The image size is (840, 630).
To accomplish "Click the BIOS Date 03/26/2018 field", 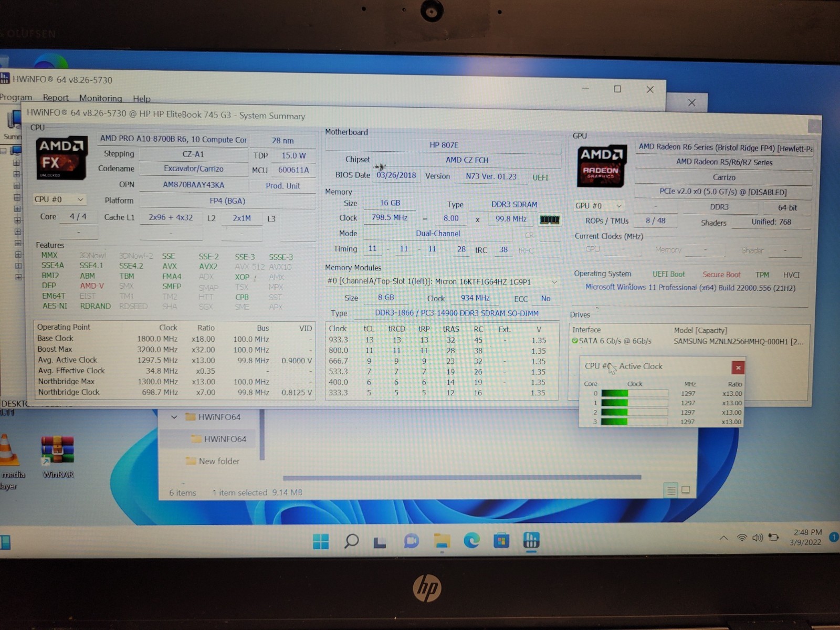I will coord(396,175).
